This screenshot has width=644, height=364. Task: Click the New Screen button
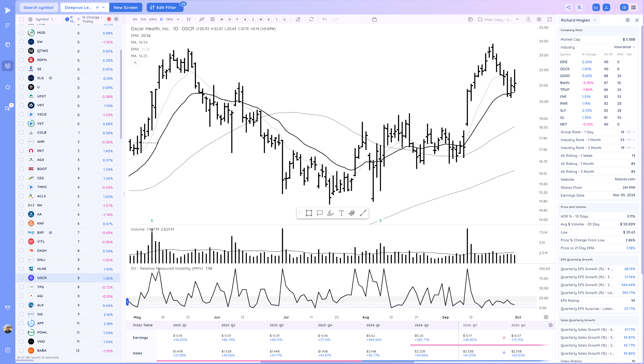point(126,8)
